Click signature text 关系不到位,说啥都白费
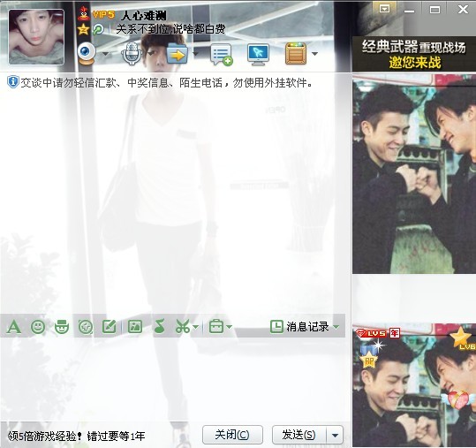The height and width of the screenshot is (448, 476). click(x=170, y=29)
